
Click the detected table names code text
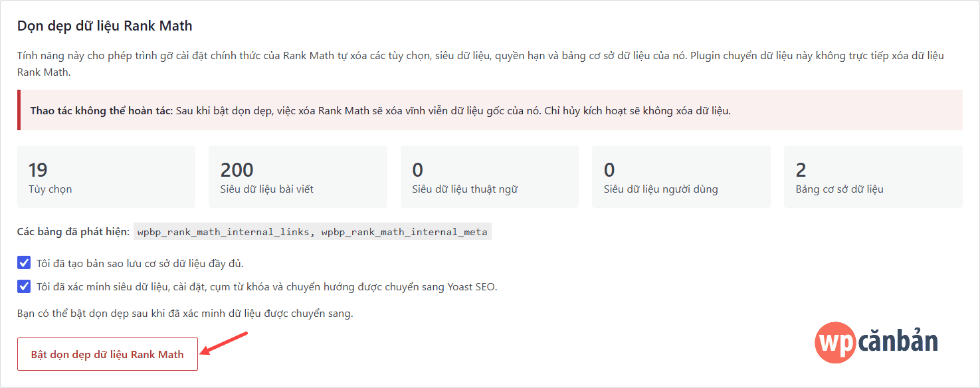(312, 233)
